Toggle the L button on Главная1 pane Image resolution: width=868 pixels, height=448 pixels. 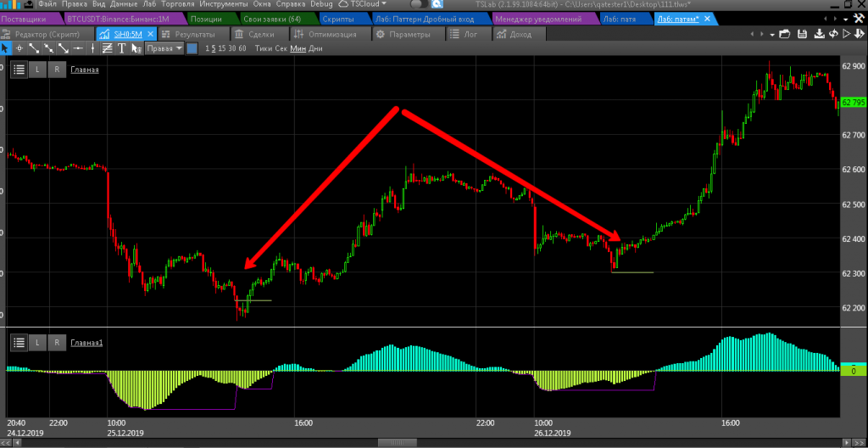click(38, 342)
